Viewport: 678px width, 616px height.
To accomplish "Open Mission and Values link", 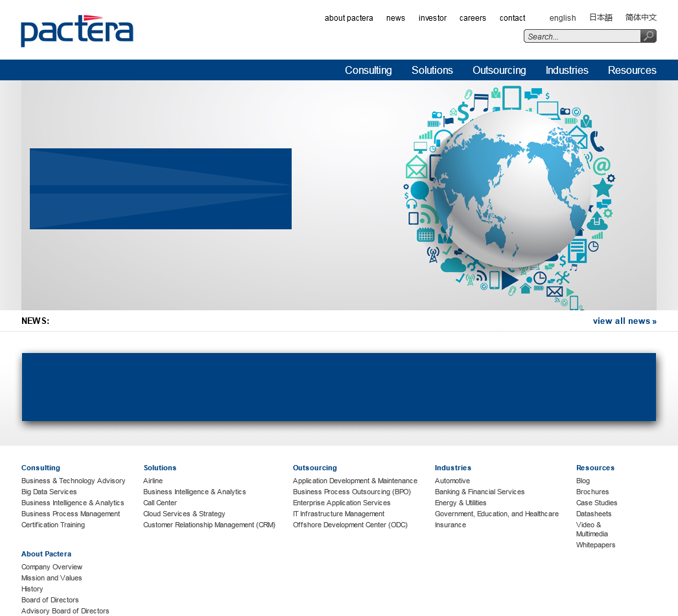I will pos(51,578).
